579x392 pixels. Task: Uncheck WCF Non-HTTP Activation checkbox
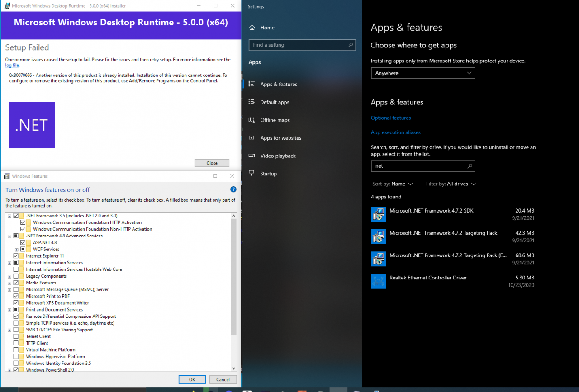(x=23, y=229)
